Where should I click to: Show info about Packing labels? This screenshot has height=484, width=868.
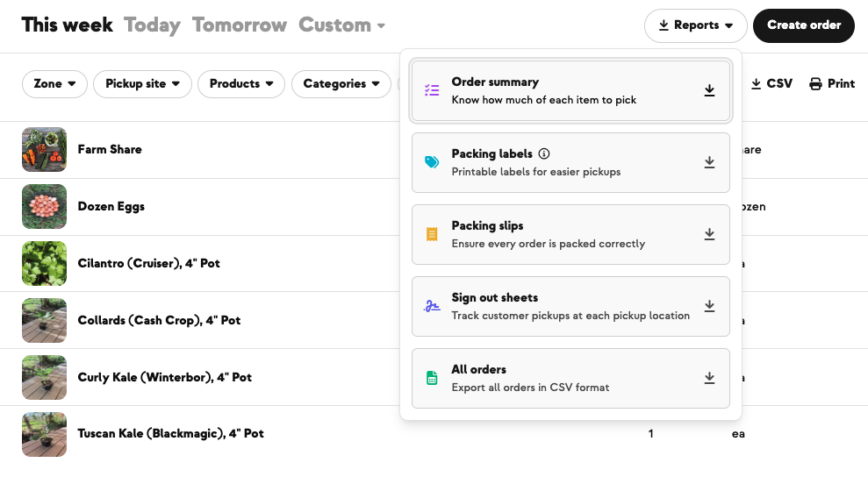(x=544, y=153)
